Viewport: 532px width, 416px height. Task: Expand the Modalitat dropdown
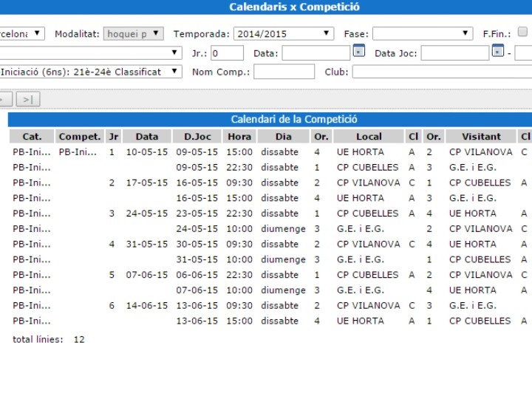pyautogui.click(x=134, y=33)
